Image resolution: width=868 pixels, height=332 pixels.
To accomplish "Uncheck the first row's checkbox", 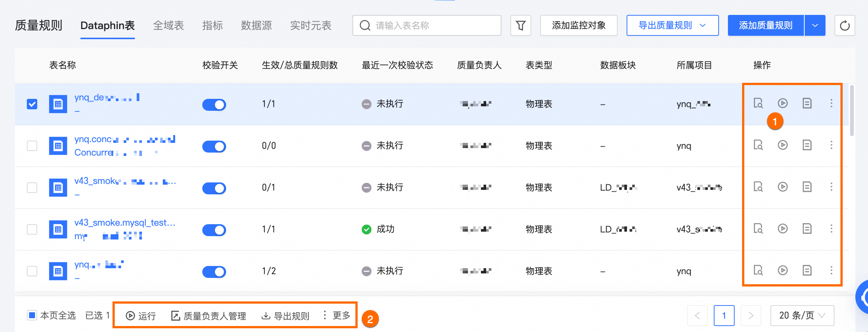I will (32, 104).
